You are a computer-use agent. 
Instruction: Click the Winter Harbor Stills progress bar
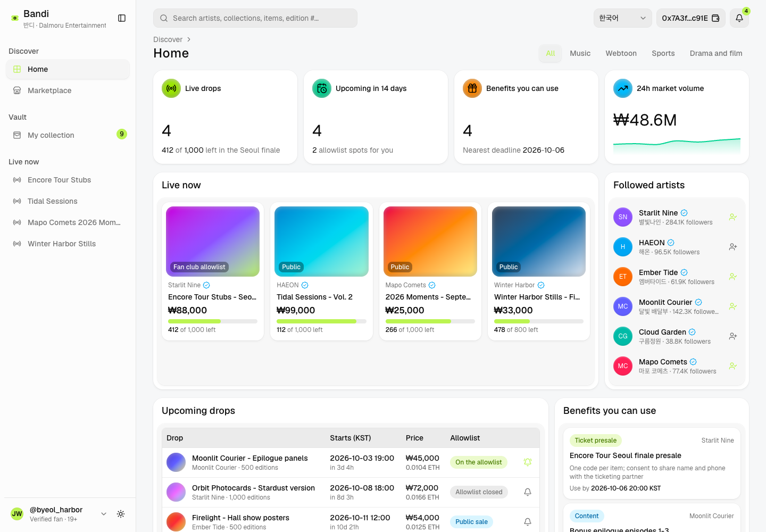[539, 321]
